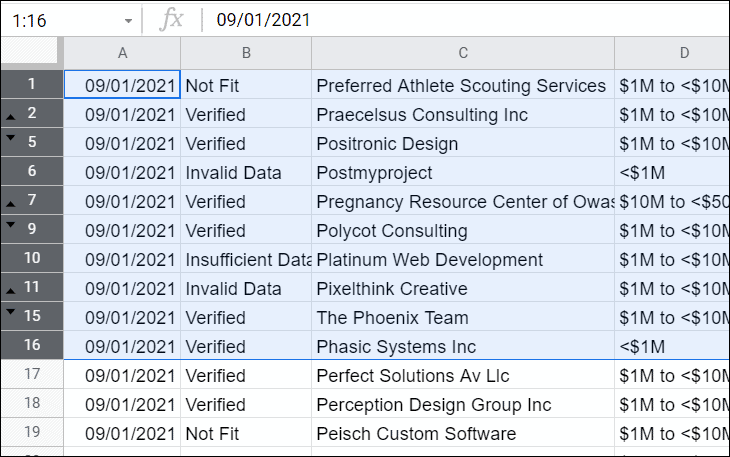Select column C header

[x=463, y=53]
